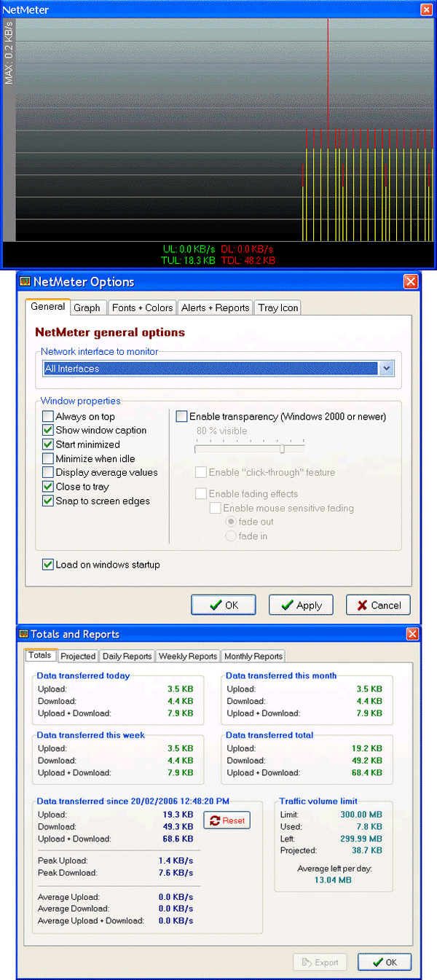437x980 pixels.
Task: Reset the data transferred counter
Action: (x=227, y=820)
